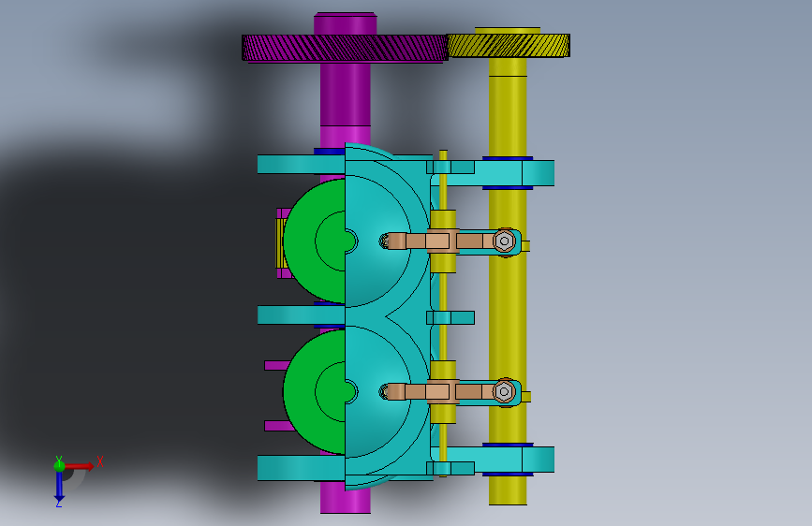The height and width of the screenshot is (526, 812).
Task: Select the upper green disc
Action: pyautogui.click(x=315, y=241)
